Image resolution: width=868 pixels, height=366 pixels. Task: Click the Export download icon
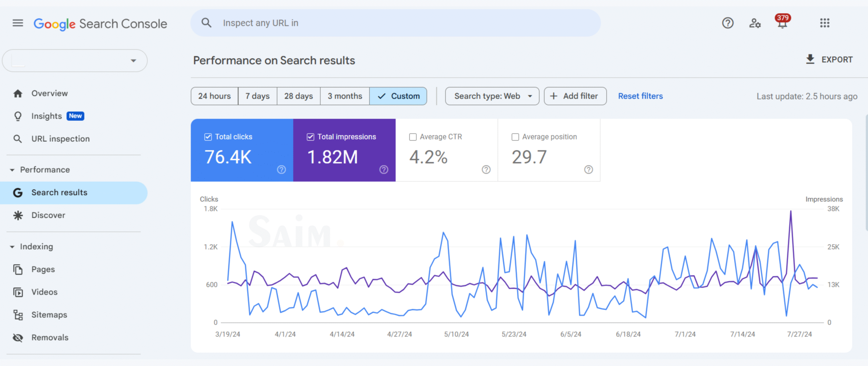pos(810,59)
